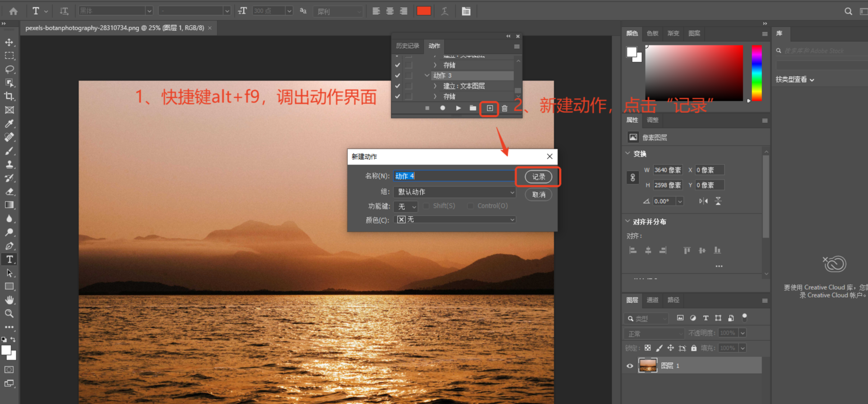Enable the Shift(S) checkbox
868x404 pixels.
coord(426,206)
